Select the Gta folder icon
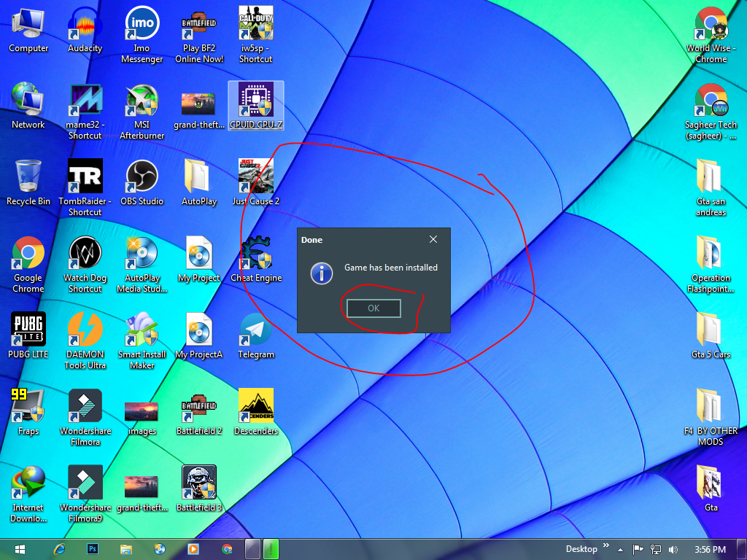Screen dimensions: 747x560 [711, 489]
